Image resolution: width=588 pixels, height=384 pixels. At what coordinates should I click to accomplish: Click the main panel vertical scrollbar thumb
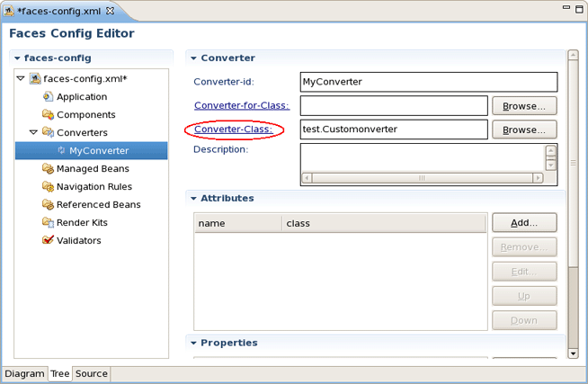coord(573,163)
